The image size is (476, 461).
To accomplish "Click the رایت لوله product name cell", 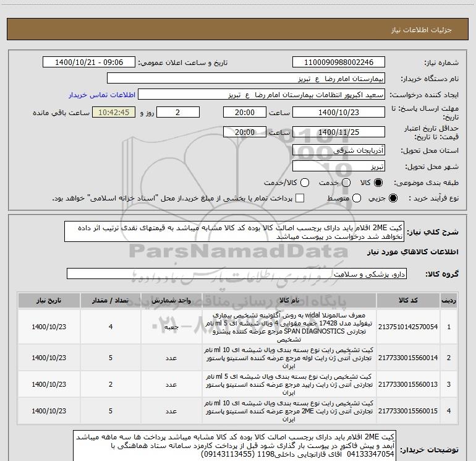I will pyautogui.click(x=289, y=358).
